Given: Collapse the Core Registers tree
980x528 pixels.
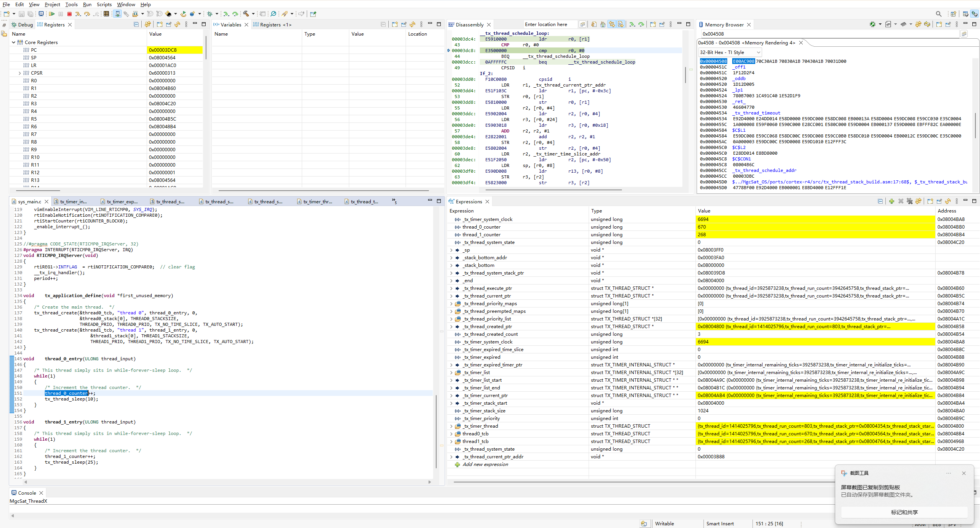Looking at the screenshot, I should pos(14,43).
